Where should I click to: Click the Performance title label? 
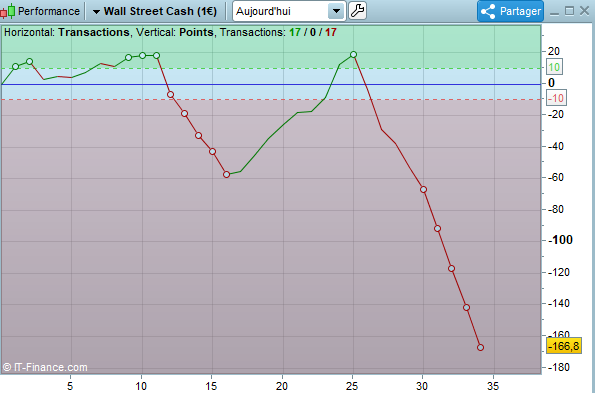tap(49, 11)
